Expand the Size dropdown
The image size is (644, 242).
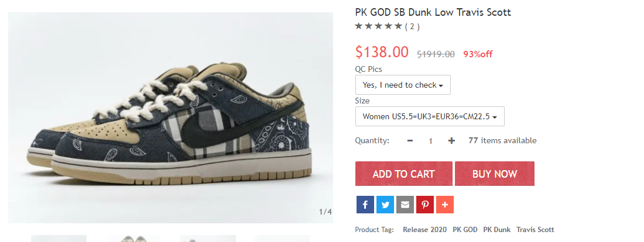(430, 116)
